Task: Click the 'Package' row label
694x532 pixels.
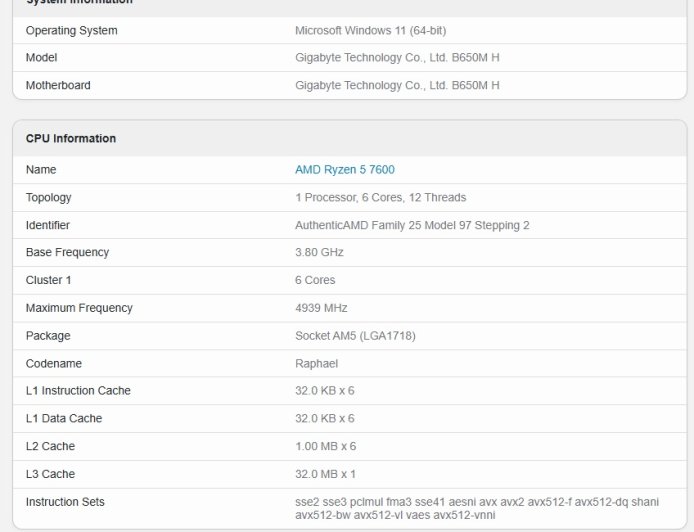Action: click(48, 336)
